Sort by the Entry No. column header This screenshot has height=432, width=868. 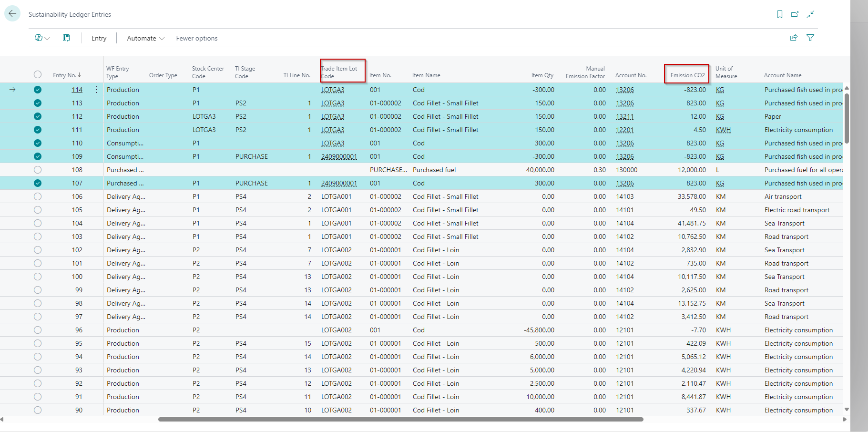tap(67, 75)
